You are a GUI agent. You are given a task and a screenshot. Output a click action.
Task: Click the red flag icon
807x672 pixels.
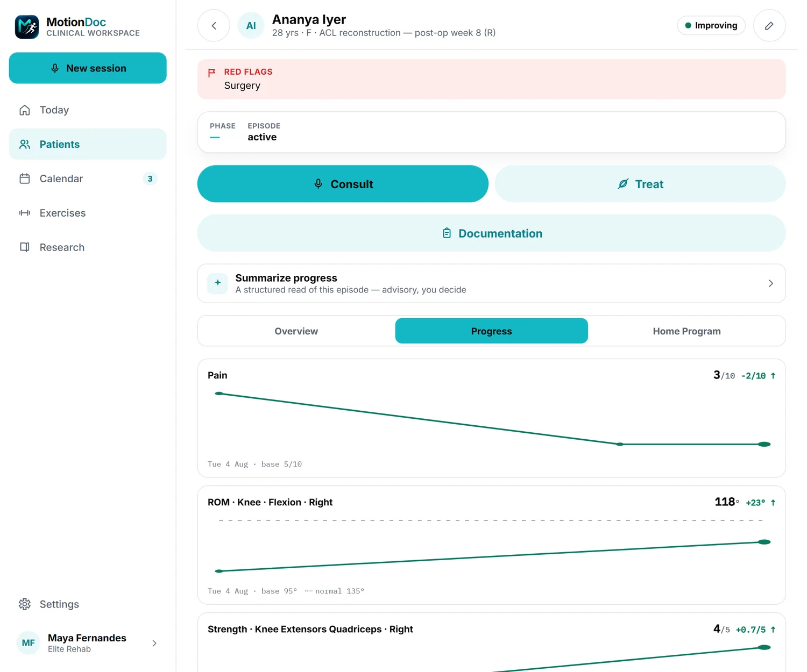click(x=212, y=73)
